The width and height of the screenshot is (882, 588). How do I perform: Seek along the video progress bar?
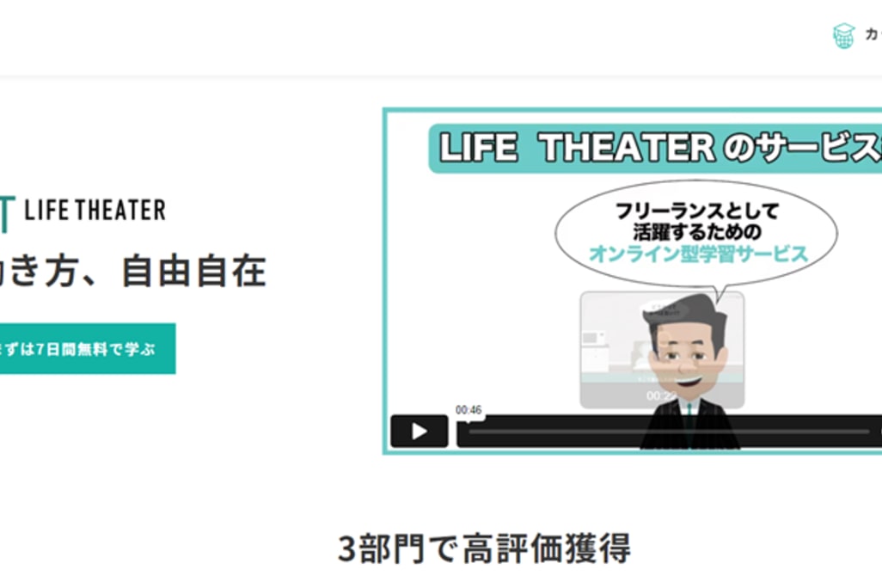[x=670, y=432]
